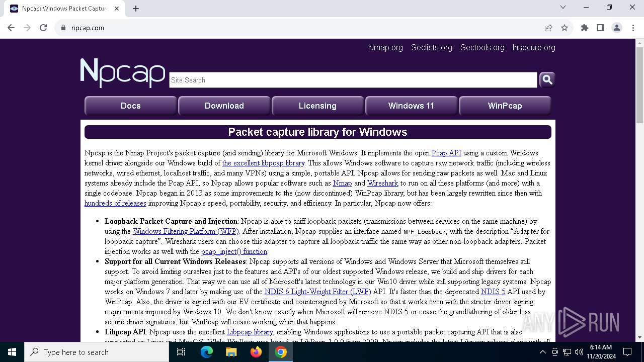Open the Windows 11 navigation tab

click(411, 106)
